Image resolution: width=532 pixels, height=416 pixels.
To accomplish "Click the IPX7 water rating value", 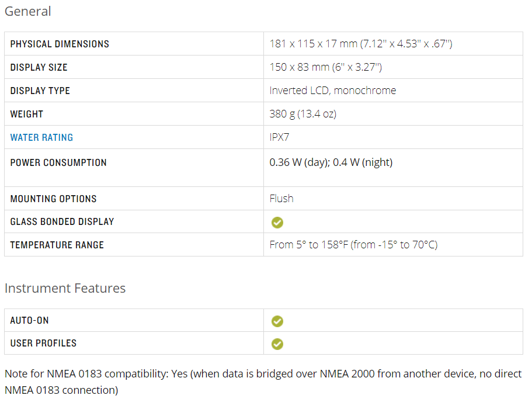I will coord(279,137).
